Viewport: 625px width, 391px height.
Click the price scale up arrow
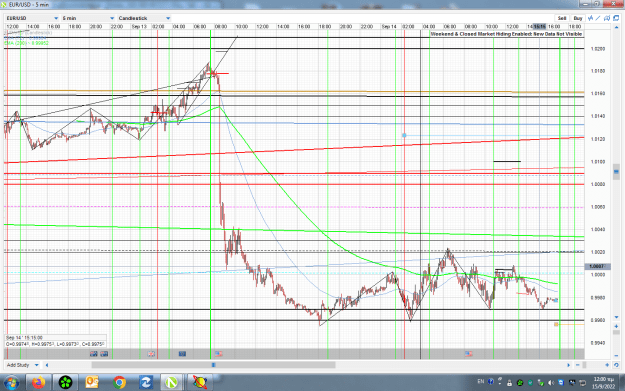coord(616,28)
